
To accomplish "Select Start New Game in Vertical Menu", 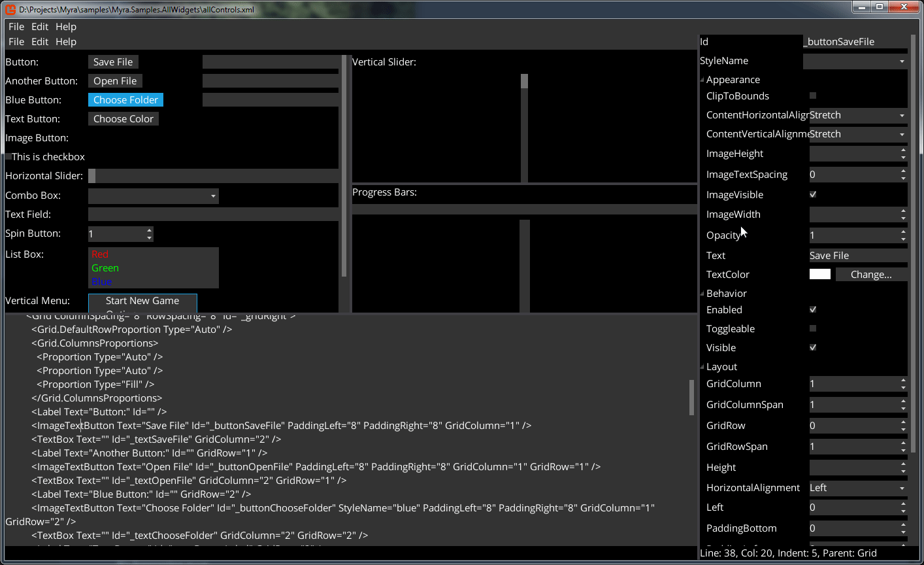I will (142, 301).
